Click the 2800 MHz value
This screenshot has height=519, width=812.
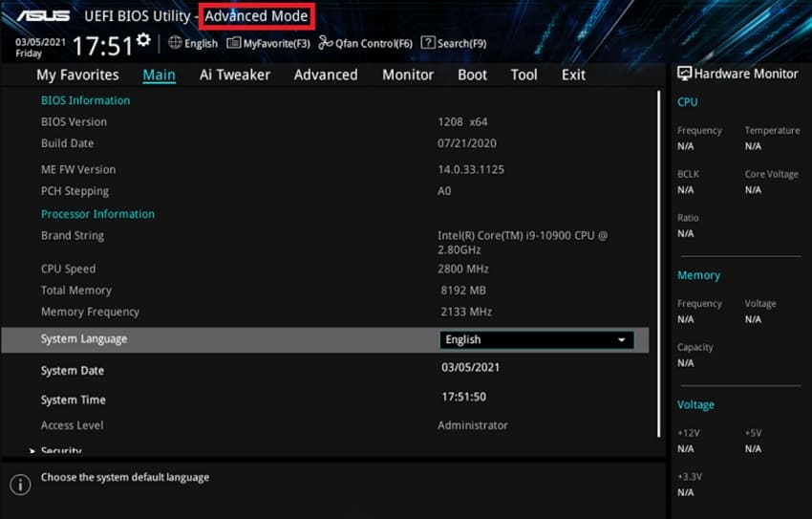pos(463,270)
